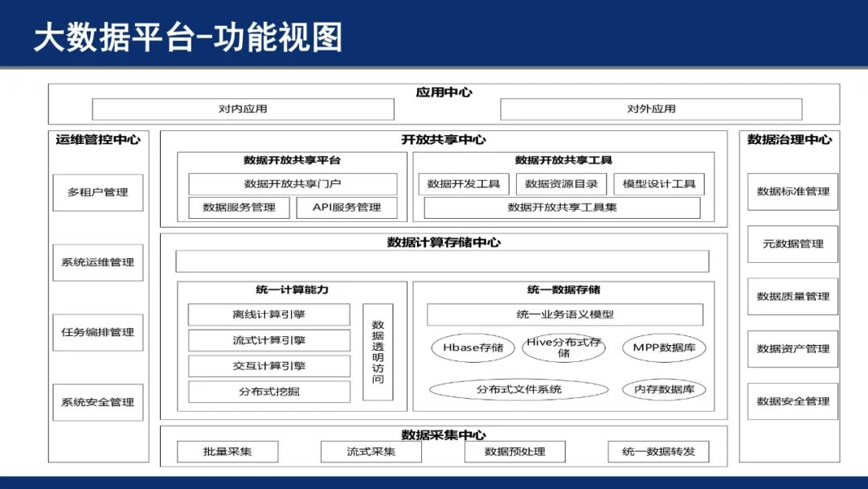Click the vertical 数据透明访问 box

378,352
